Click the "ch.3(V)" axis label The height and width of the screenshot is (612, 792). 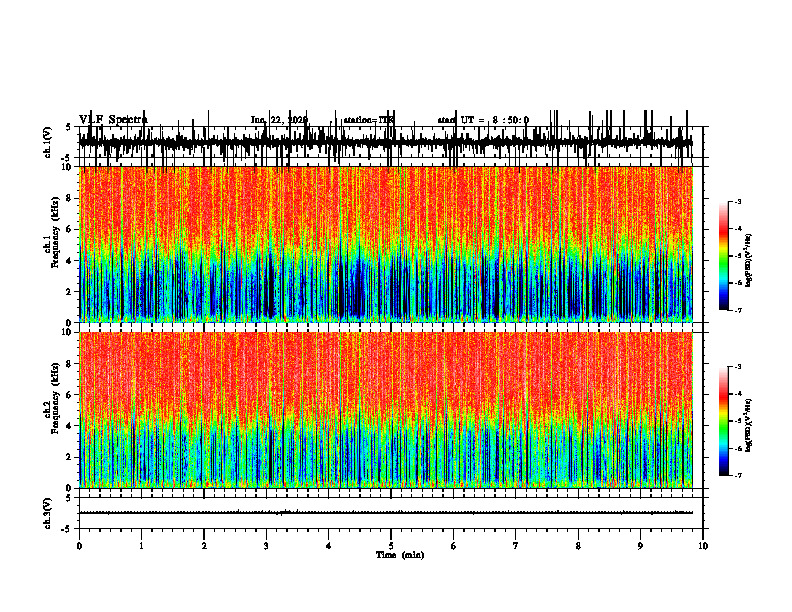[x=47, y=513]
